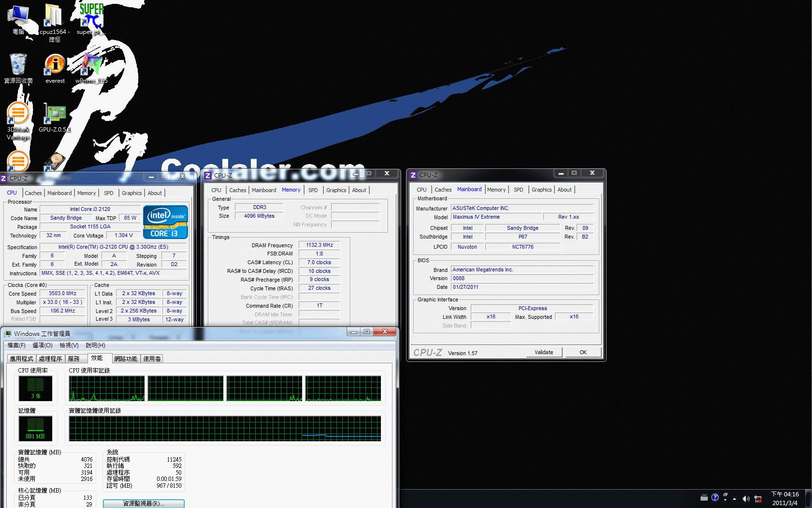Screen dimensions: 812x508
Task: Click the Manufacturer field ASUSTeK Computer INC.
Action: tap(522, 209)
